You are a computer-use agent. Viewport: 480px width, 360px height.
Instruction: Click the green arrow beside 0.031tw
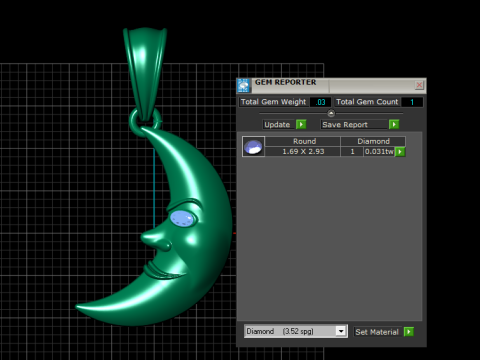[x=400, y=152]
